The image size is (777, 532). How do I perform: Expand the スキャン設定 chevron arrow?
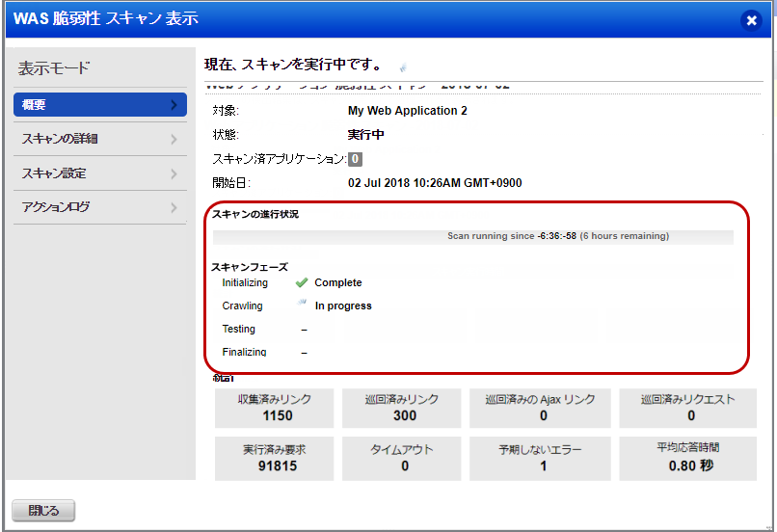point(174,173)
